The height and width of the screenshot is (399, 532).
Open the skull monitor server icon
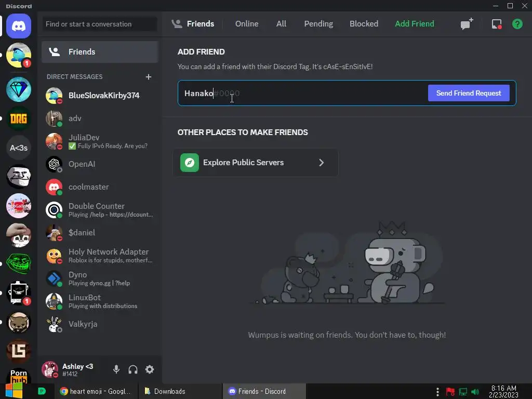[19, 293]
